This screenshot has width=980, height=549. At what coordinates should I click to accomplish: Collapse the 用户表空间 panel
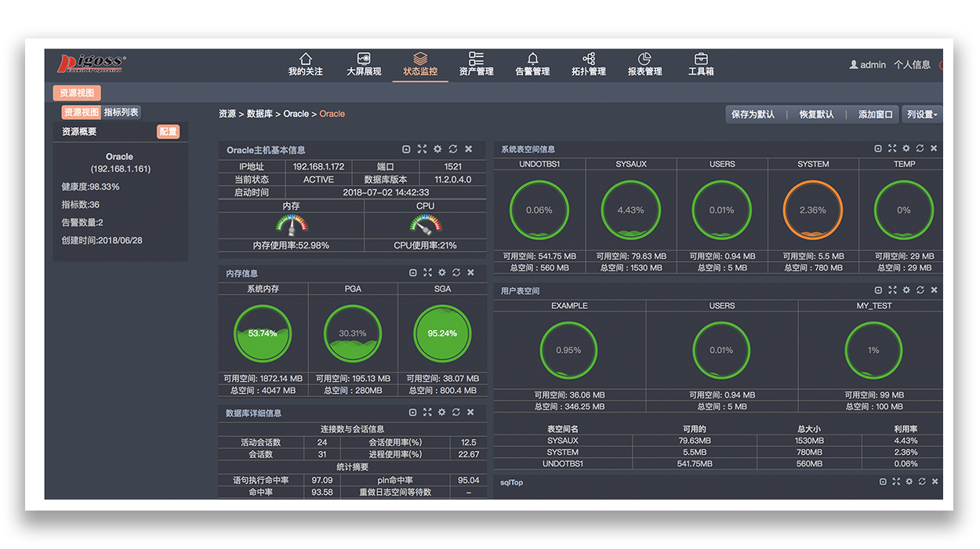point(878,290)
